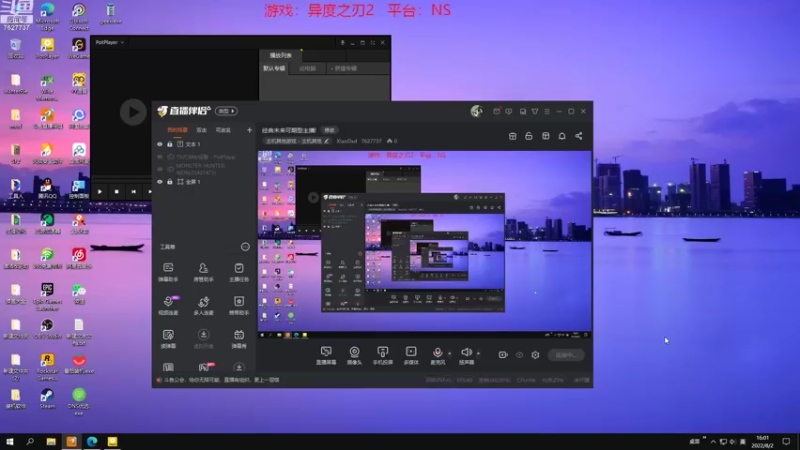800x450 pixels.
Task: Start recording with the video camera icon
Action: (503, 355)
